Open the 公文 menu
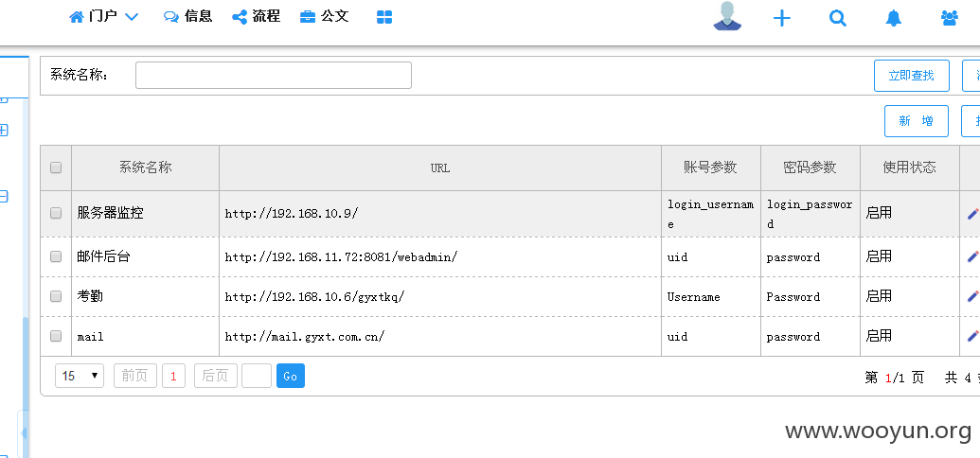This screenshot has width=980, height=458. pyautogui.click(x=324, y=17)
